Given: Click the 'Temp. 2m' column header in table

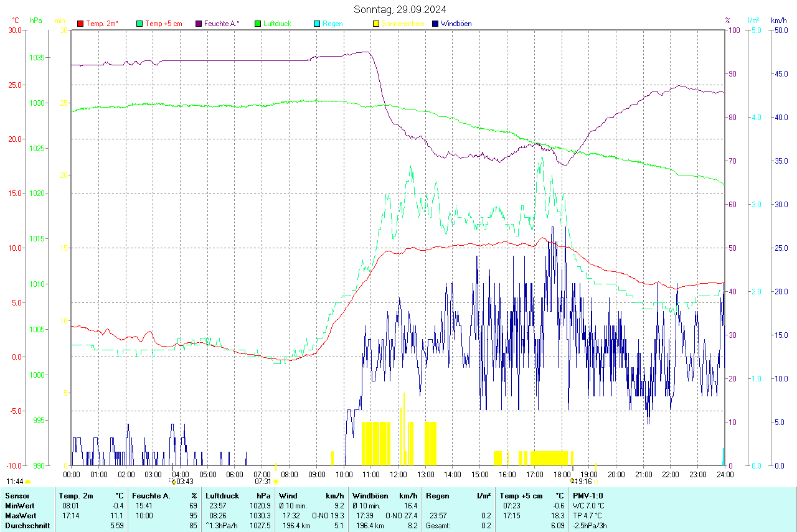Looking at the screenshot, I should pos(76,496).
